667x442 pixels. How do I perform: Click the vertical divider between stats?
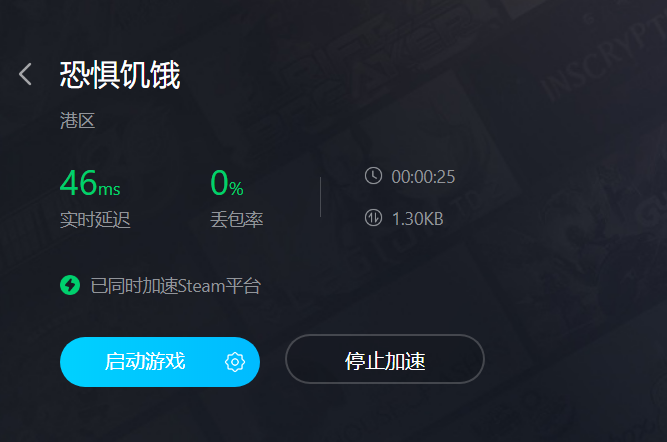[x=320, y=197]
